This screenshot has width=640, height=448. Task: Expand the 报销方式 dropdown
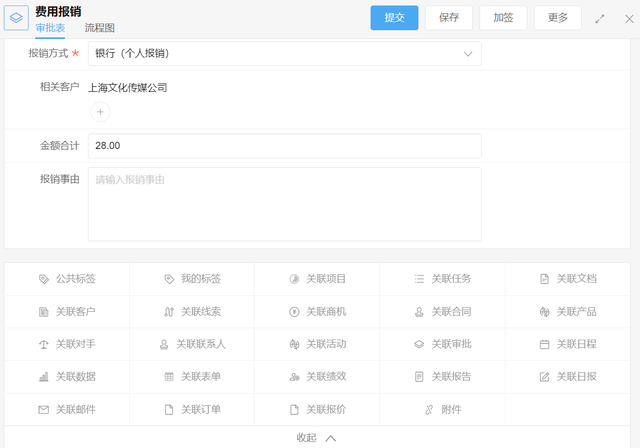284,54
